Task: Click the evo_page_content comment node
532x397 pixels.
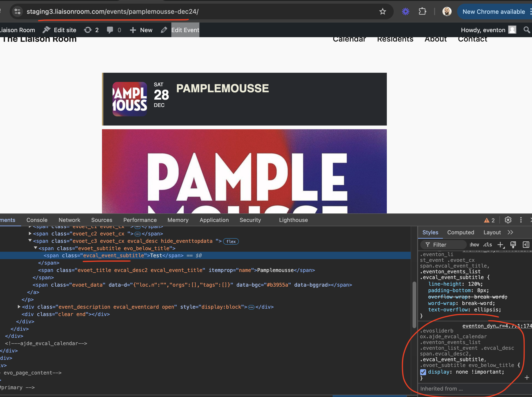Action: click(31, 373)
